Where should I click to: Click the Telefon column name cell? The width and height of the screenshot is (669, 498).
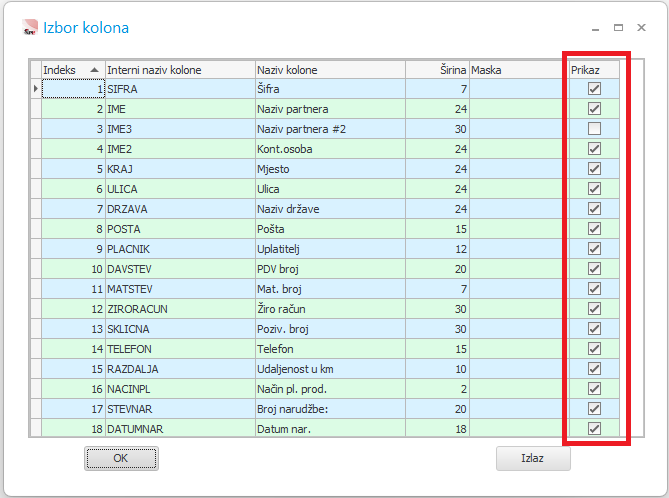[x=330, y=349]
